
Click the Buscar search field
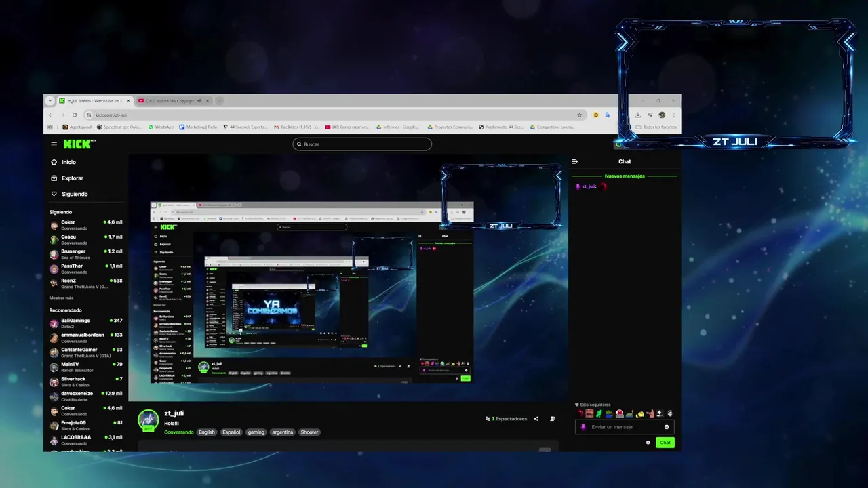click(x=362, y=144)
